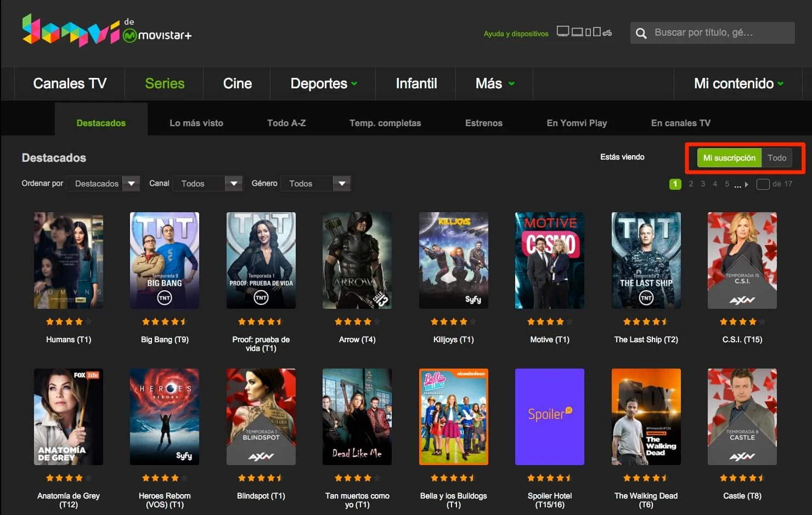Click the star rating under Big Bang (T9)

pyautogui.click(x=165, y=322)
